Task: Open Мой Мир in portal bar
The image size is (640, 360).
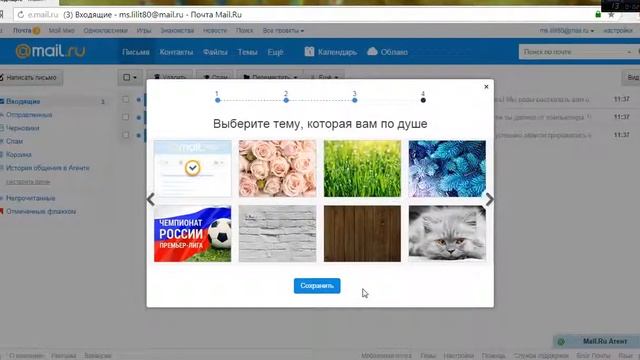Action: [x=62, y=31]
